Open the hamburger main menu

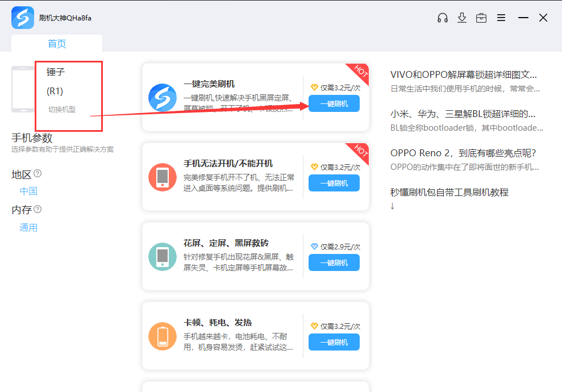pos(501,18)
